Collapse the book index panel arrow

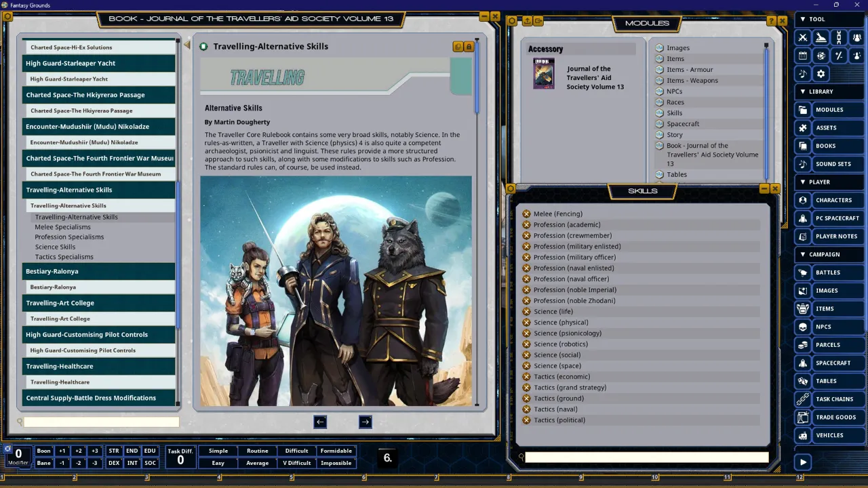(x=186, y=45)
